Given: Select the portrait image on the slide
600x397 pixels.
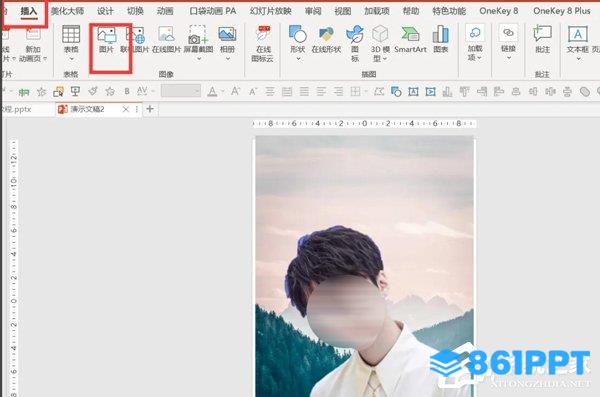Looking at the screenshot, I should (365, 266).
